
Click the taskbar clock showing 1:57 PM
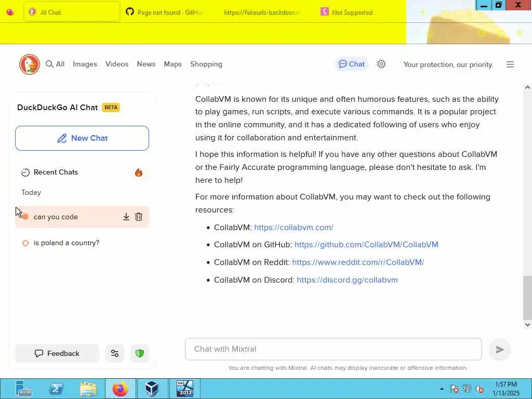click(506, 389)
